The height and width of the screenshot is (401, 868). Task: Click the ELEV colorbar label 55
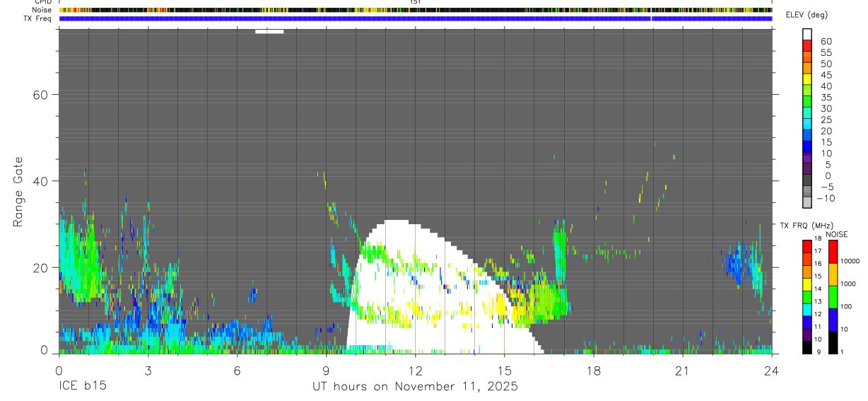[826, 53]
